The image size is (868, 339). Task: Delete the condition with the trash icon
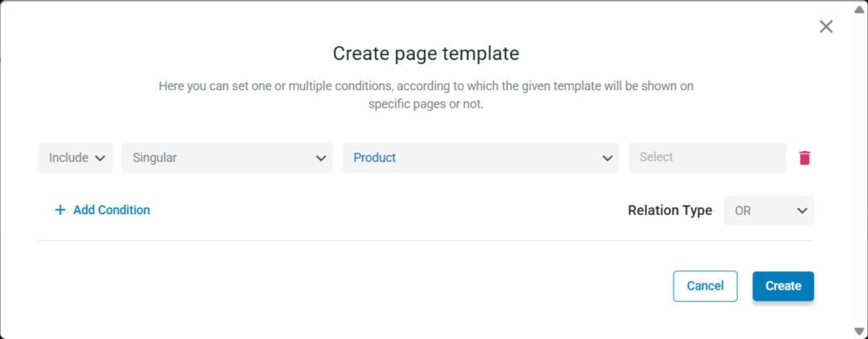tap(805, 158)
